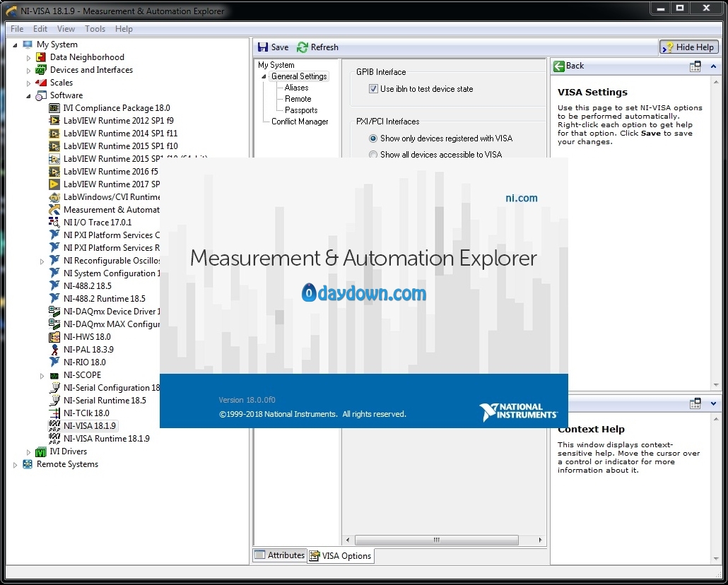This screenshot has width=728, height=585.
Task: Collapse General Settings in the settings tree
Action: click(x=264, y=76)
